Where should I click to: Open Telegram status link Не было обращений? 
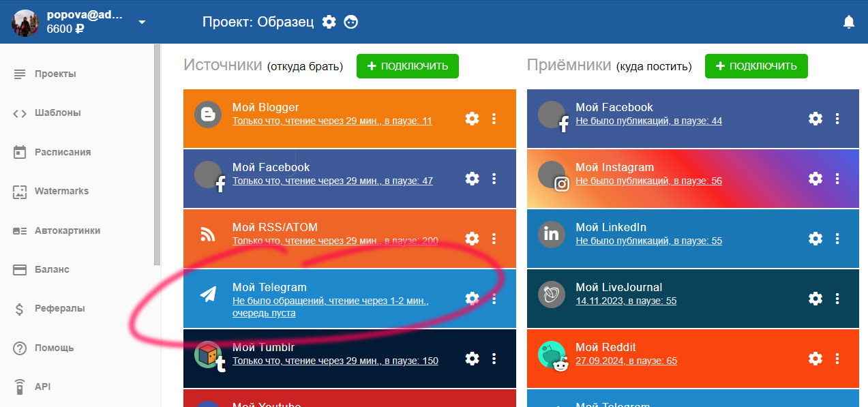331,307
